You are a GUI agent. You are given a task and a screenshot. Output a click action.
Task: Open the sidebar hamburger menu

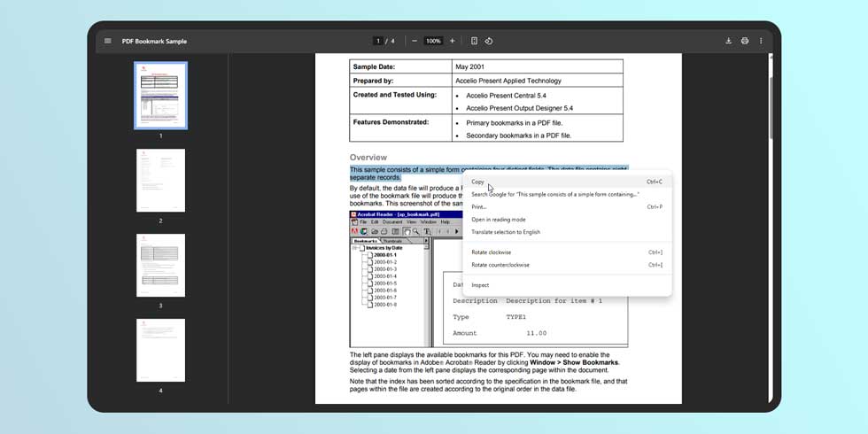click(x=108, y=41)
